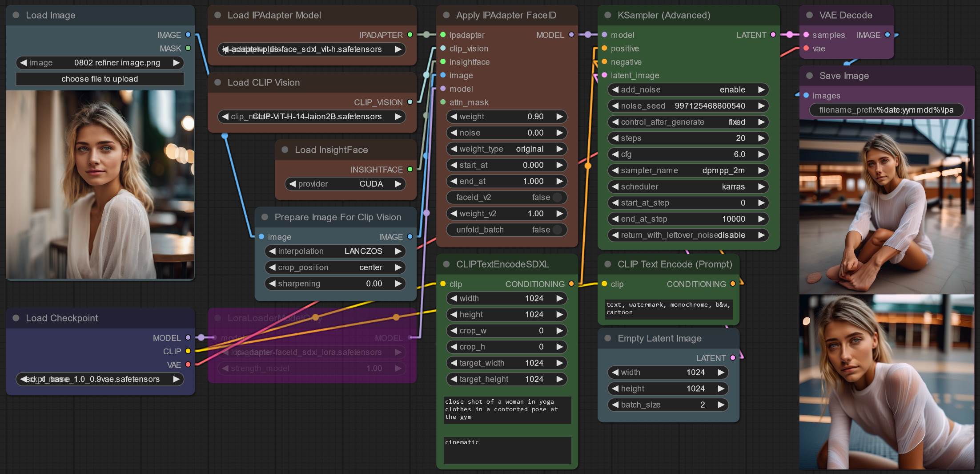Collapse the Load Image node using its title dot
Image resolution: width=980 pixels, height=474 pixels.
pyautogui.click(x=16, y=15)
